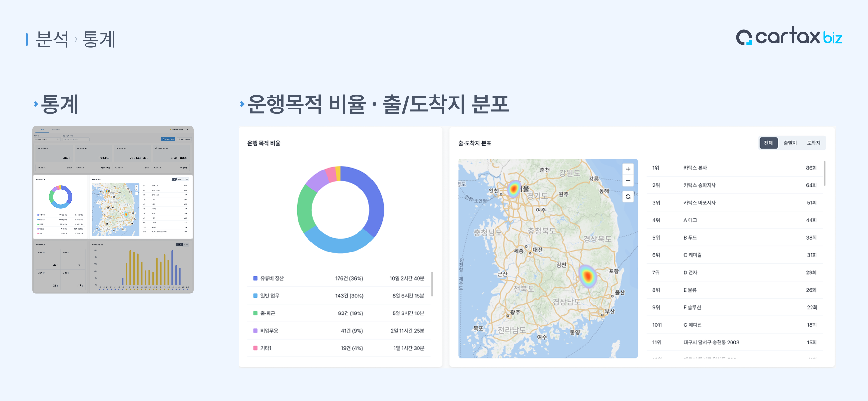Viewport: 868px width, 401px height.
Task: Select the 전체 filter toggle
Action: pyautogui.click(x=768, y=143)
